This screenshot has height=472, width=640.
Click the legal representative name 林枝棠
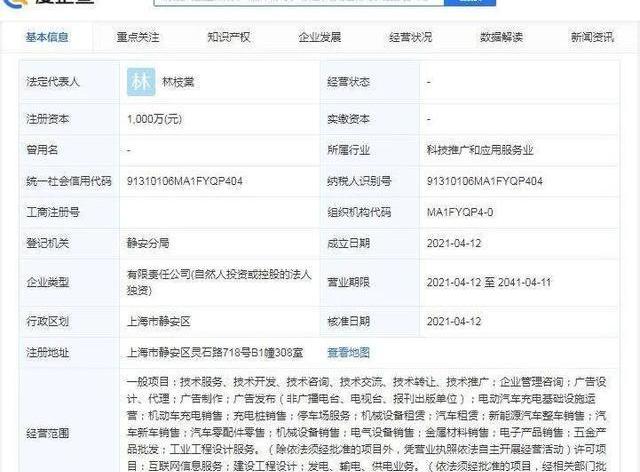point(188,82)
